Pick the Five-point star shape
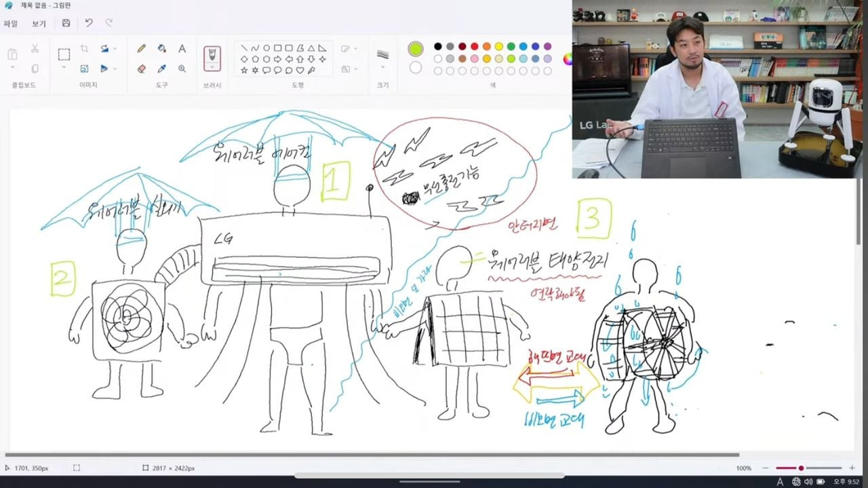This screenshot has width=868, height=488. pyautogui.click(x=243, y=70)
